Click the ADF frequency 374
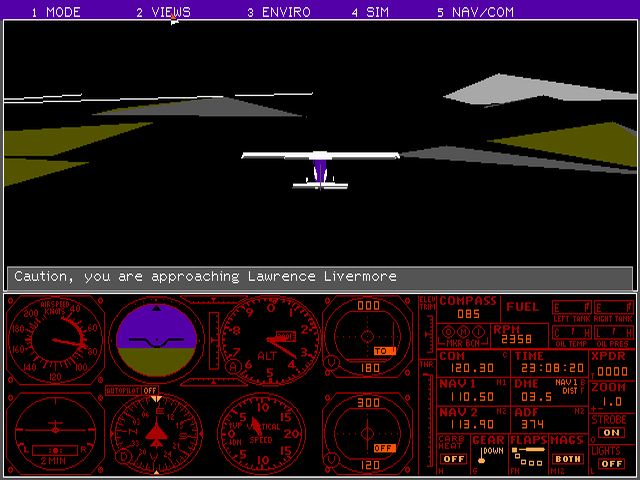 (533, 424)
